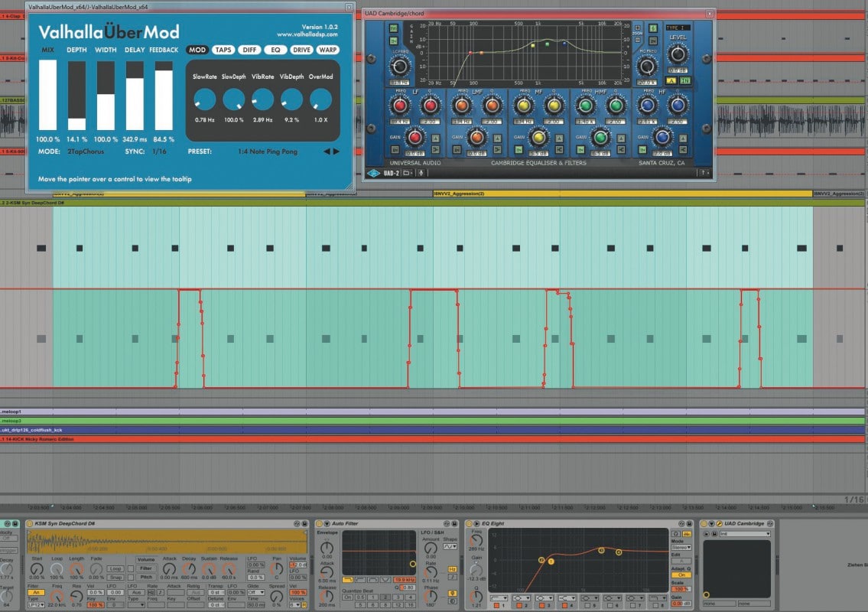Toggle the Auto Filter device activator
This screenshot has width=868, height=612.
[x=320, y=523]
